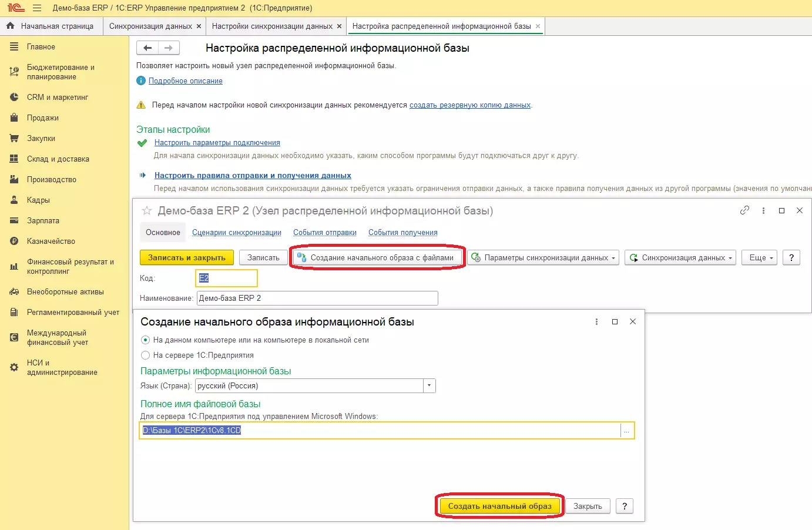
Task: Open help for the initial image dialog
Action: [x=625, y=506]
